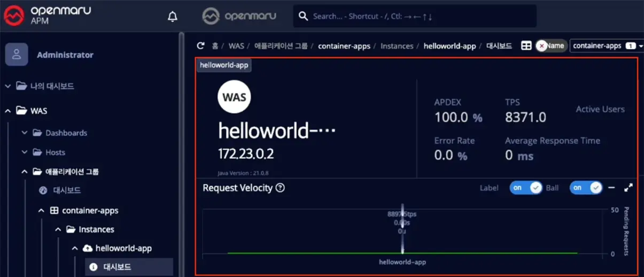Viewport: 644px width, 277px height.
Task: Click the Active Users label
Action: pyautogui.click(x=600, y=109)
